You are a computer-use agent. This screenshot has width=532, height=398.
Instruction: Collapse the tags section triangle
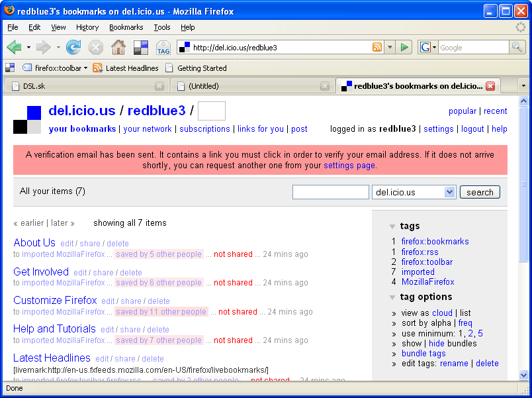[392, 226]
